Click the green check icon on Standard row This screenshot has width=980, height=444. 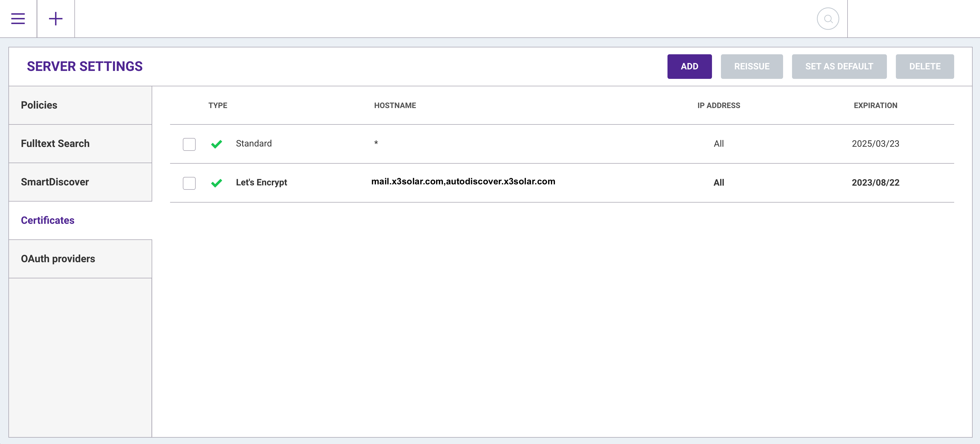click(x=216, y=144)
